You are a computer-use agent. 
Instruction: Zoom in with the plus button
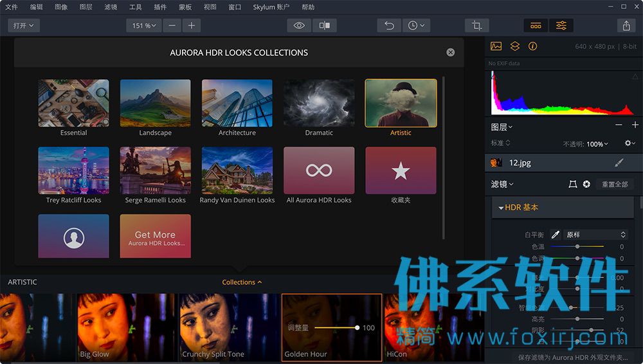192,26
